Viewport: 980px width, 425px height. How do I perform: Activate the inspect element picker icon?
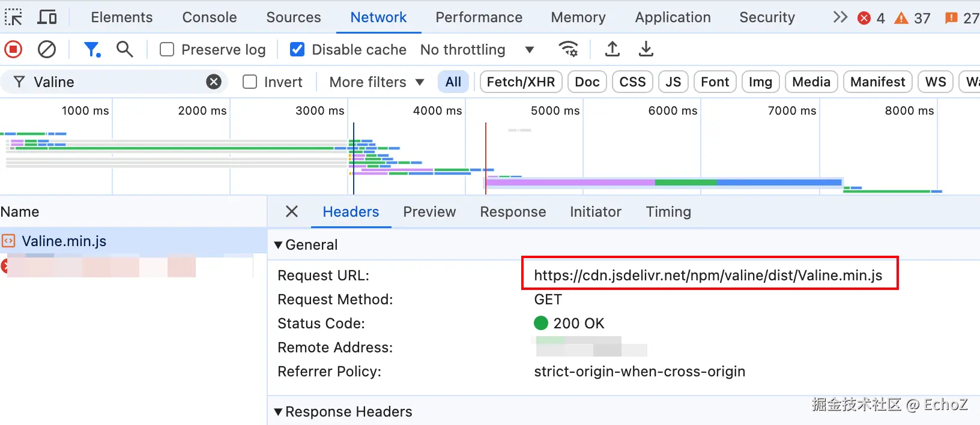pyautogui.click(x=13, y=17)
